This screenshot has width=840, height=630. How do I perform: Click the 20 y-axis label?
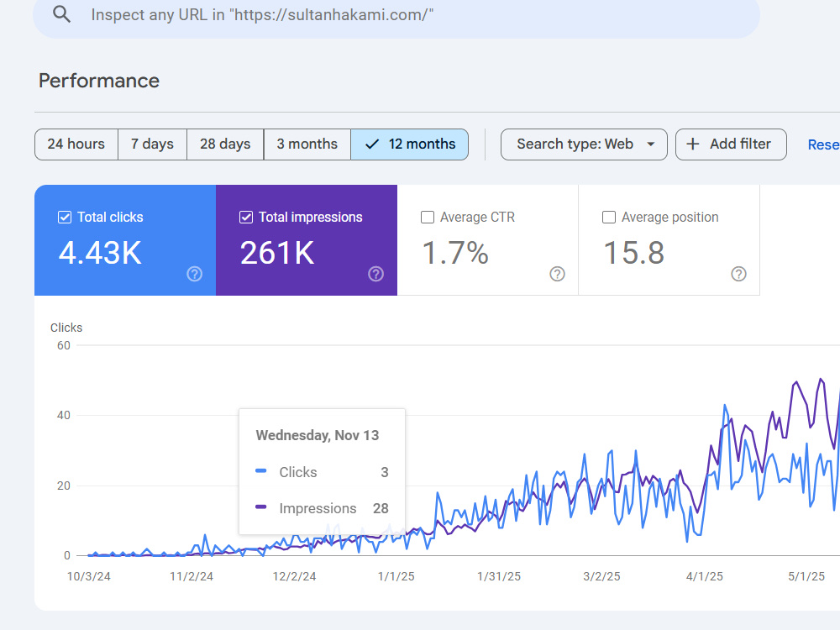point(64,486)
